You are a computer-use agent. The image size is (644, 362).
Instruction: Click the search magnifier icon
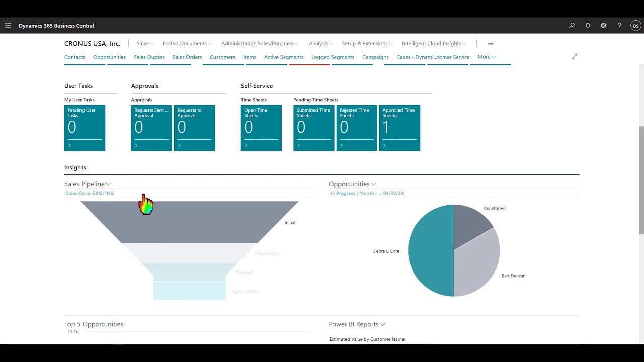tap(572, 26)
